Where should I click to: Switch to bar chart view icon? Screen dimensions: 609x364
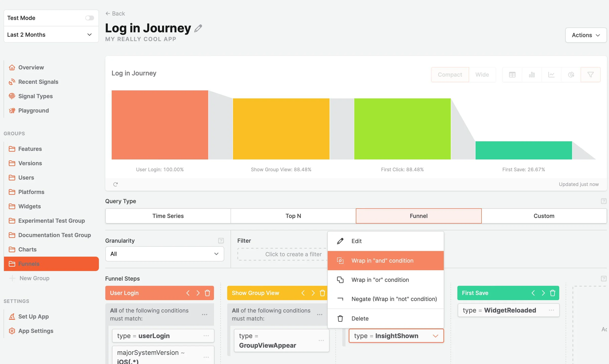click(x=532, y=75)
